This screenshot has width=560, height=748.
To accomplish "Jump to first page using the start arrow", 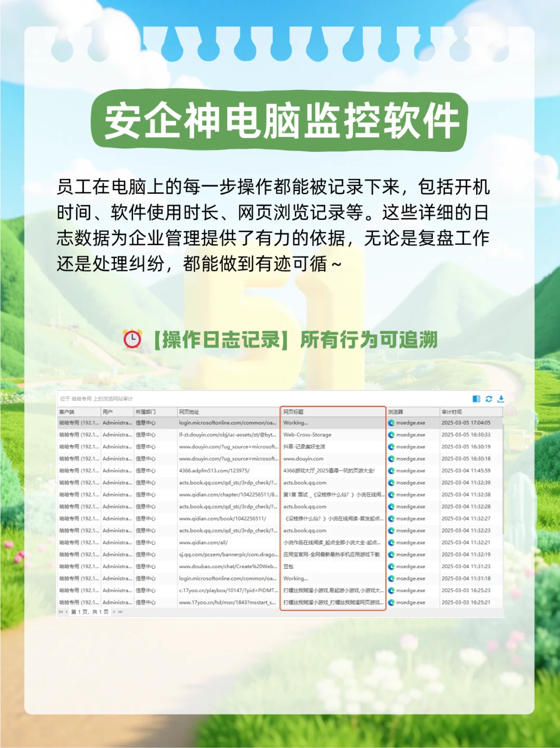I will point(60,612).
